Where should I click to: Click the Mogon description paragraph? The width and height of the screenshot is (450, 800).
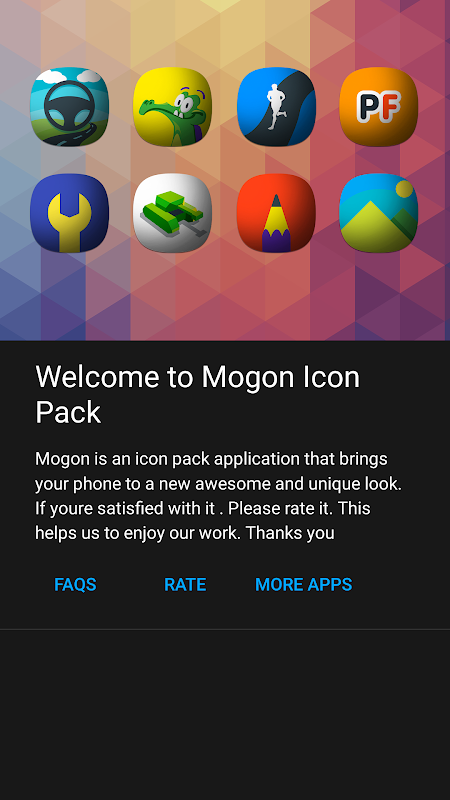(218, 496)
